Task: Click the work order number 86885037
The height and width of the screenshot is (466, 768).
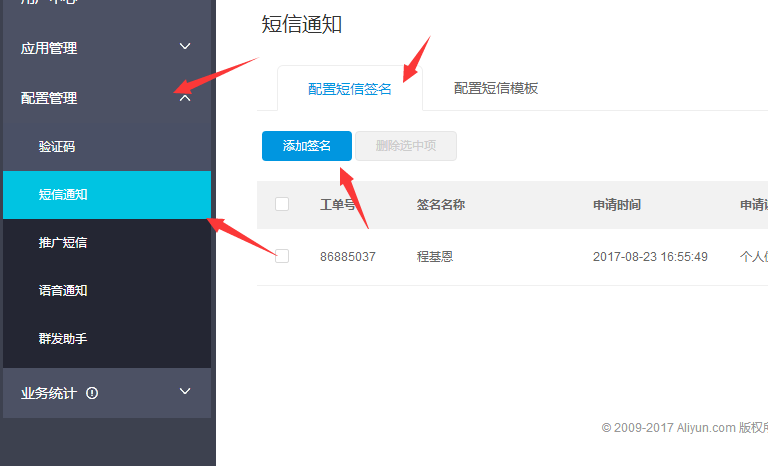Action: pyautogui.click(x=347, y=257)
